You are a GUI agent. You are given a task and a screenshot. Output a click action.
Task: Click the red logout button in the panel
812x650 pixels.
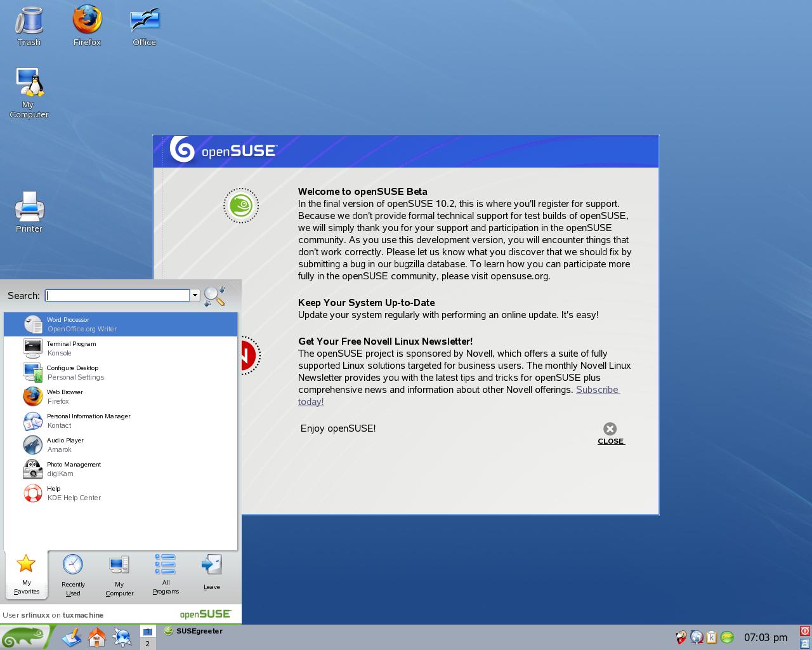tap(805, 631)
